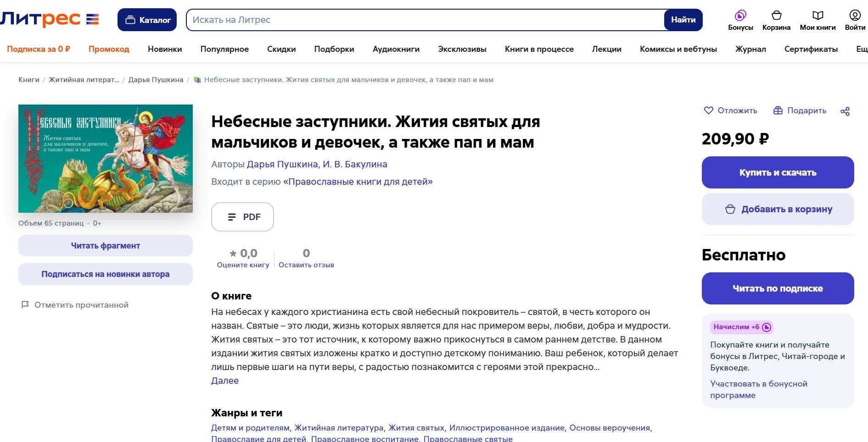The height and width of the screenshot is (442, 868).
Task: Click the Книги breadcrumb link
Action: (x=29, y=80)
